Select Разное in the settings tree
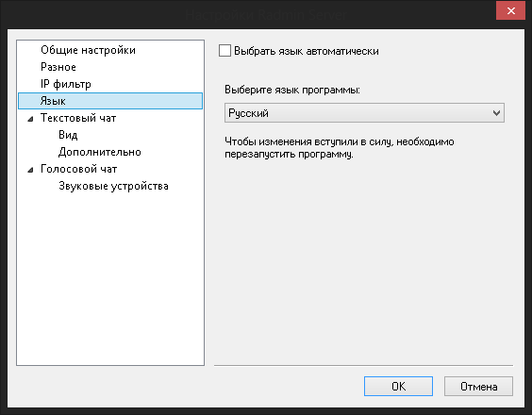Screen dimensions: 532x415 click(58, 67)
